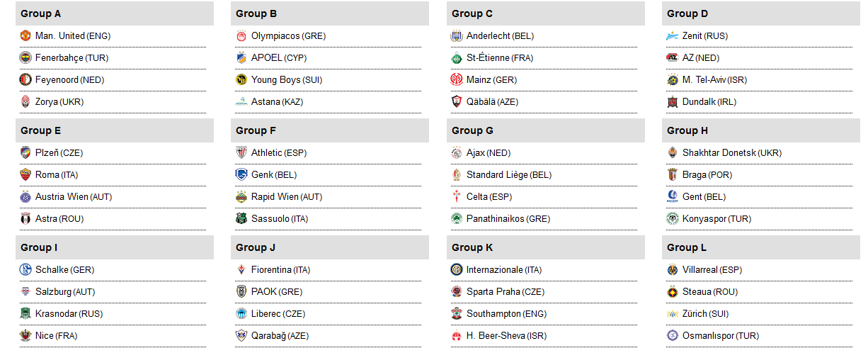Click the Roma club crest
The image size is (868, 353).
25,175
